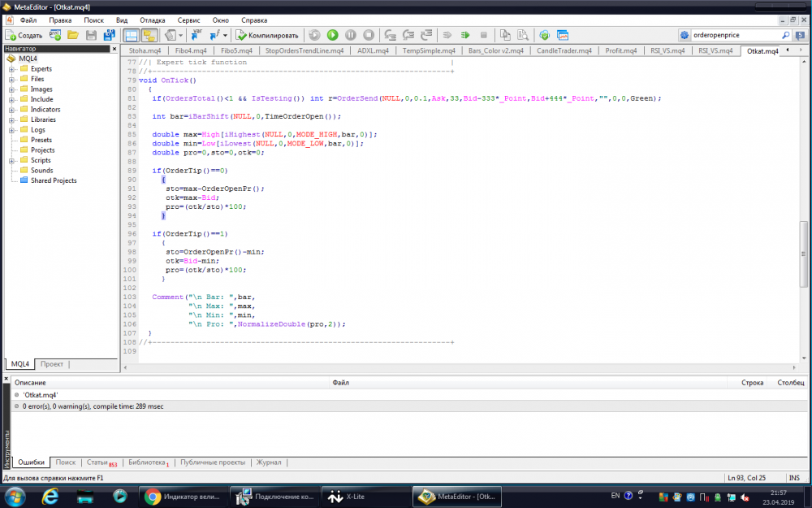Switch to the Fibo5.mq4 tab

coord(236,50)
